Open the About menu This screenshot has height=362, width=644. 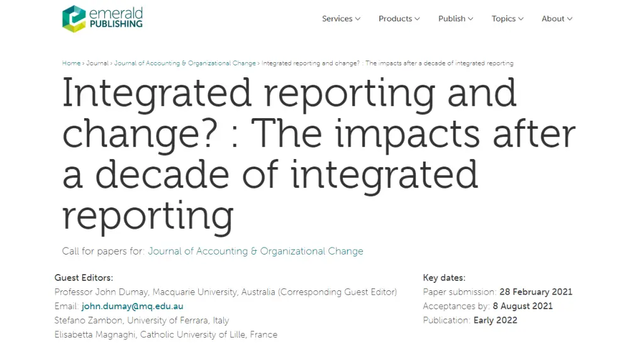pos(557,19)
